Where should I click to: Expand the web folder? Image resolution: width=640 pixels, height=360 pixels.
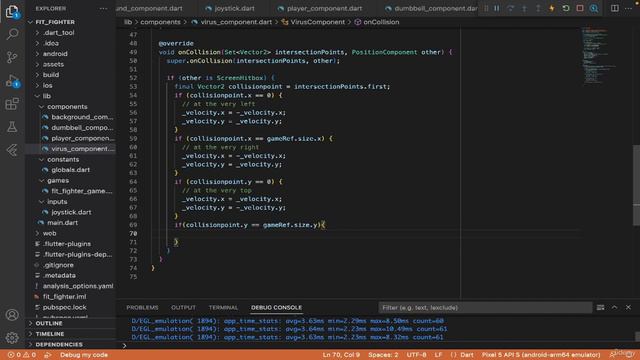pyautogui.click(x=49, y=233)
